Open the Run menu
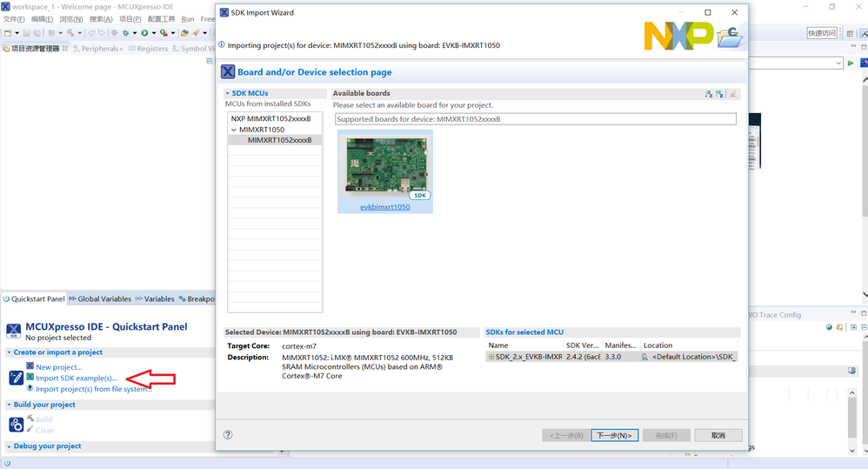Screen dimensions: 868x469 (x=188, y=19)
